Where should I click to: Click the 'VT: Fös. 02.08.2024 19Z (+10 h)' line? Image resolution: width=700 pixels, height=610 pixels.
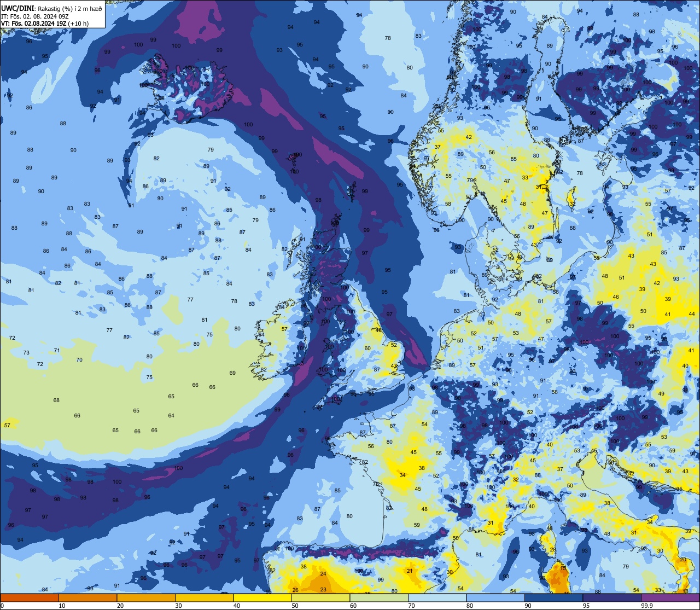click(45, 24)
